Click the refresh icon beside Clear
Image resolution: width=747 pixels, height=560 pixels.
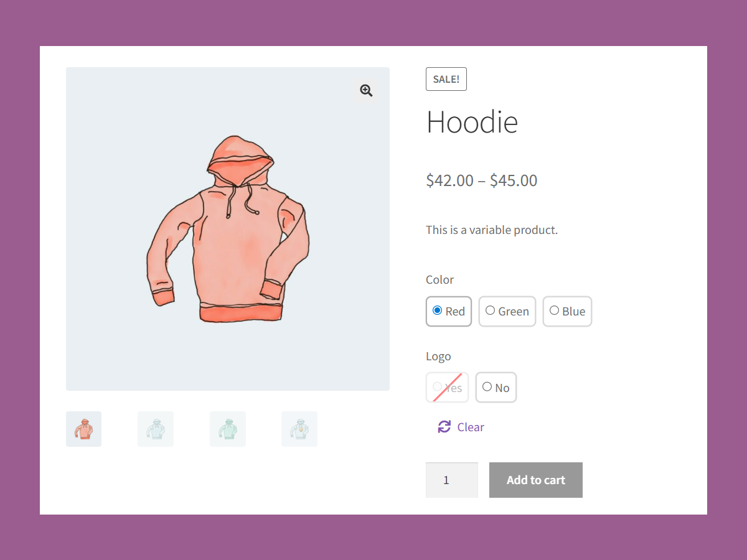tap(444, 427)
